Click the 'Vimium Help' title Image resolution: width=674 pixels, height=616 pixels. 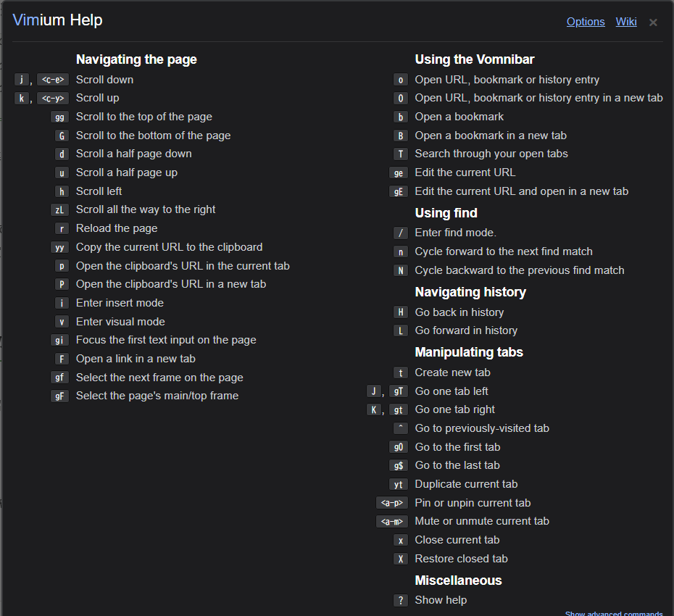(58, 20)
